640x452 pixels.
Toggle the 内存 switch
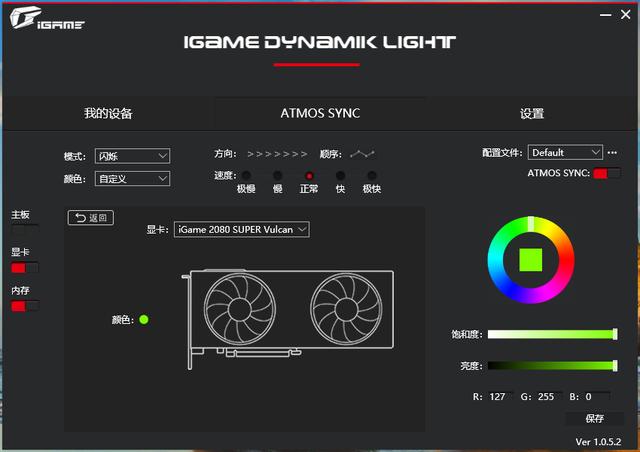click(25, 306)
